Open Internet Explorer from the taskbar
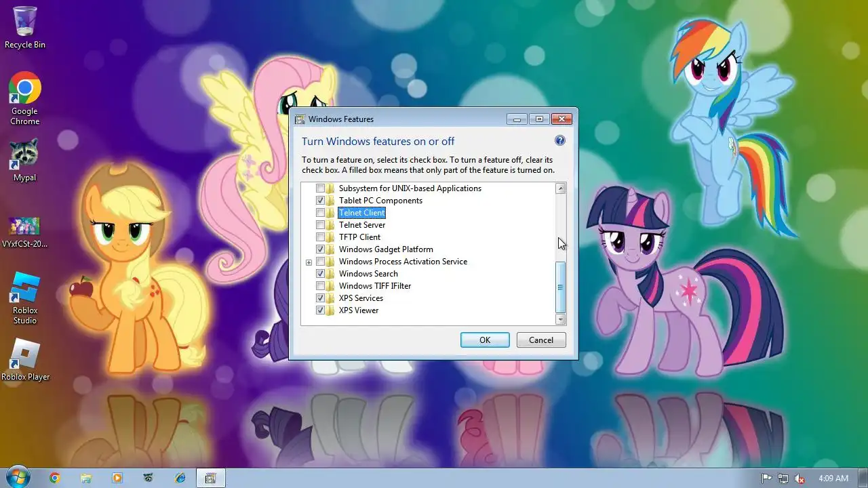The height and width of the screenshot is (488, 868). click(x=180, y=478)
